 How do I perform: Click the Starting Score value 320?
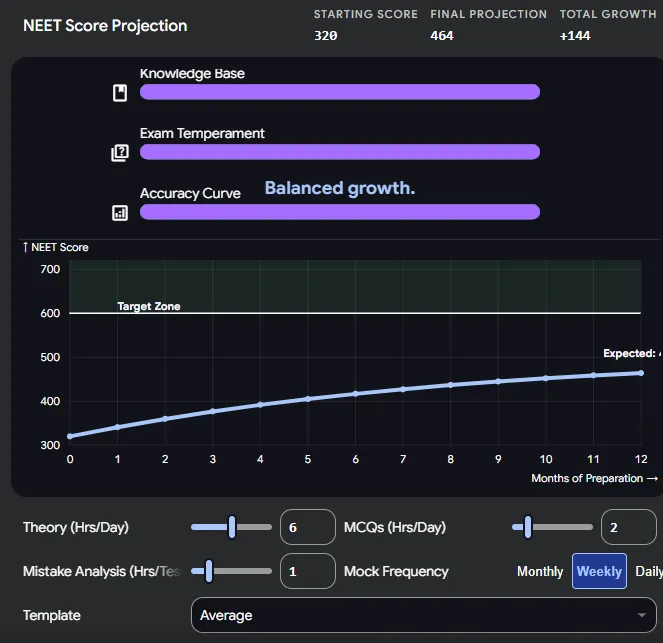pos(326,36)
